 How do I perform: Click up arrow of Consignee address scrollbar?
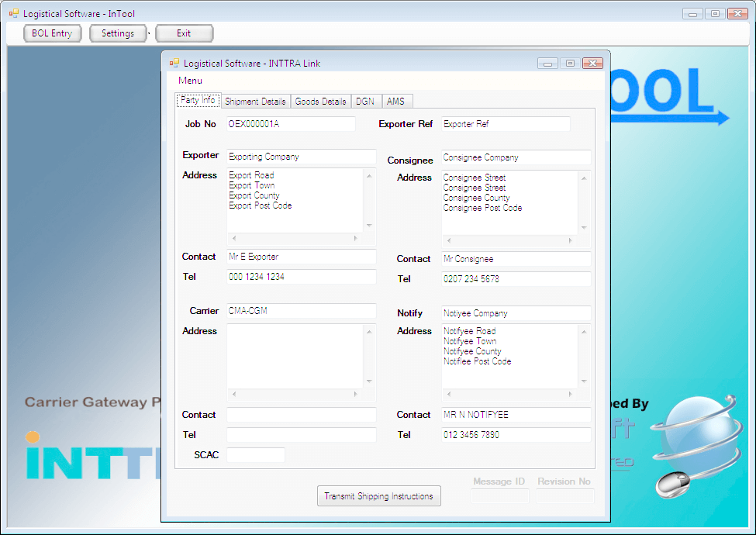(x=584, y=178)
